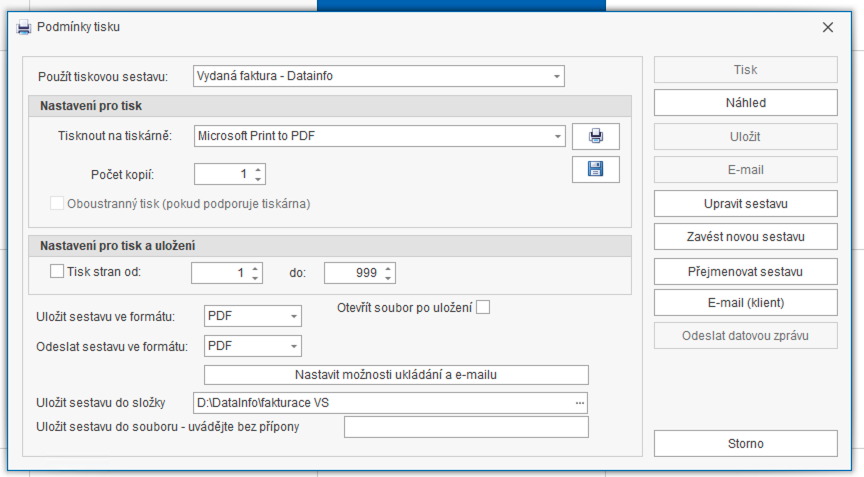
Task: Click the ellipsis browse button for save folder
Action: (x=579, y=402)
